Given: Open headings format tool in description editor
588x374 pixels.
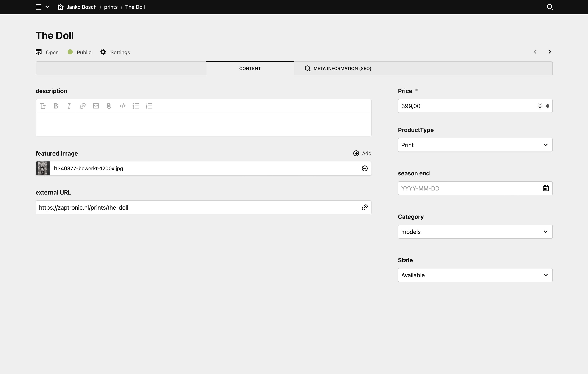Looking at the screenshot, I should (x=43, y=106).
